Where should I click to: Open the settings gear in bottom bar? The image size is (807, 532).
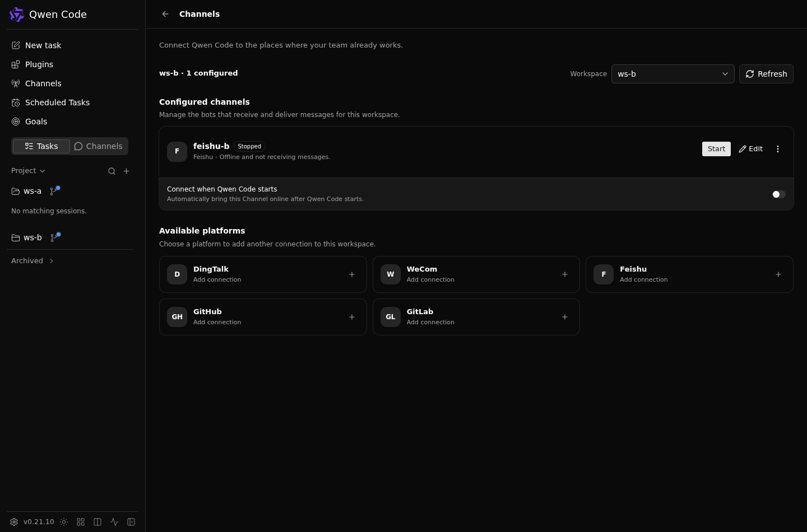[x=14, y=522]
